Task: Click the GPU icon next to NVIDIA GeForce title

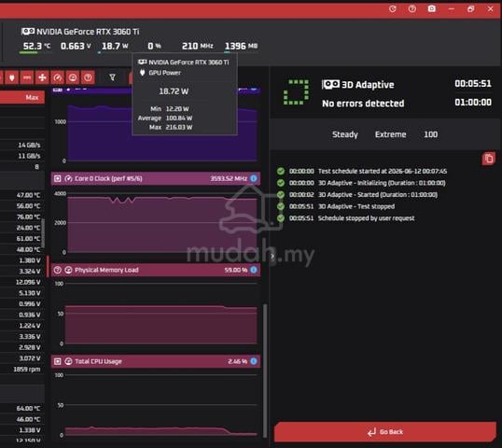Action: point(28,32)
